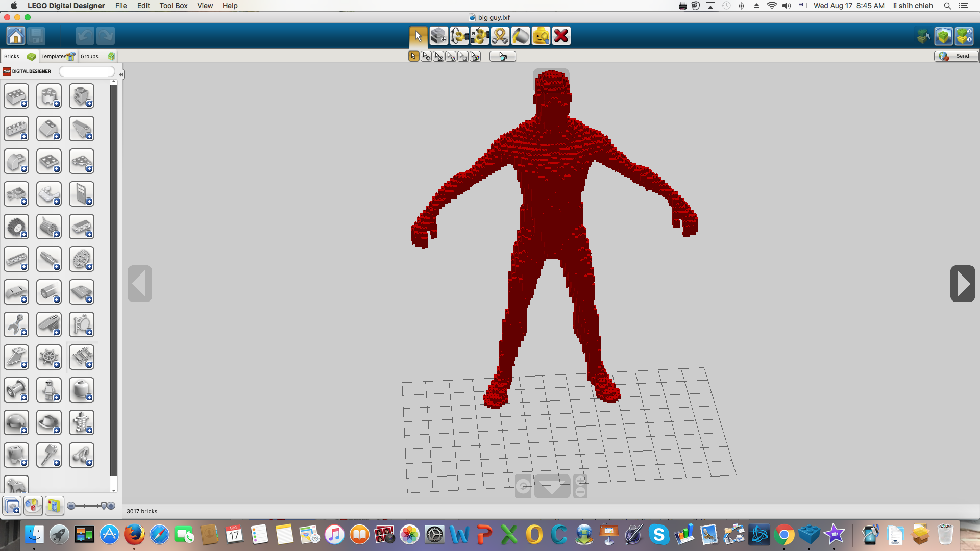Image resolution: width=980 pixels, height=551 pixels.
Task: Select the arrow/select tool
Action: [x=416, y=36]
